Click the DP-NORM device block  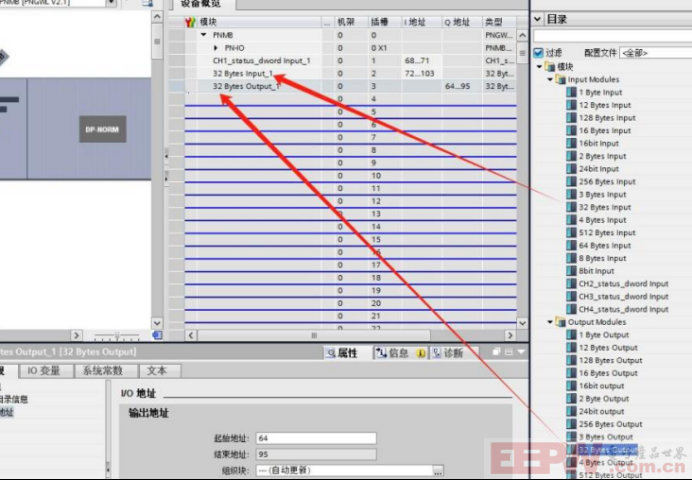point(102,129)
